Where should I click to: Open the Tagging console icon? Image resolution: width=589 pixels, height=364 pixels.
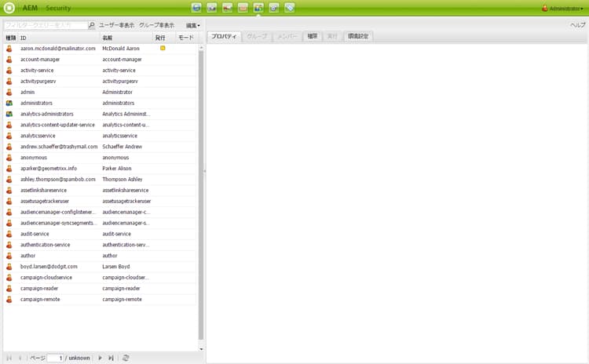290,8
